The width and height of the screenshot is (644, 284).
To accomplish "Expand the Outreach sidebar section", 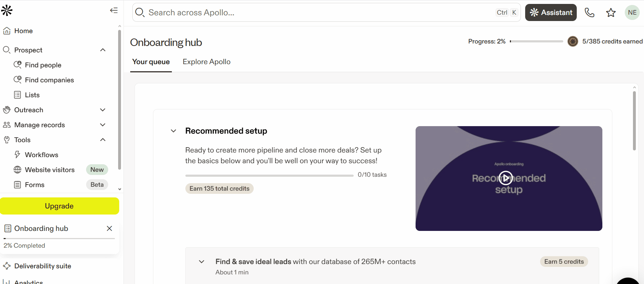I will tap(103, 110).
